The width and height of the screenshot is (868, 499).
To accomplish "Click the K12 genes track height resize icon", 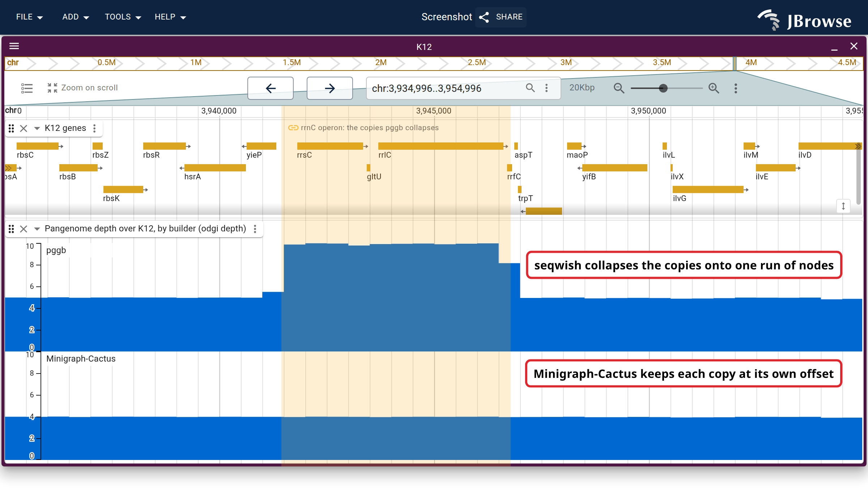I will tap(843, 206).
